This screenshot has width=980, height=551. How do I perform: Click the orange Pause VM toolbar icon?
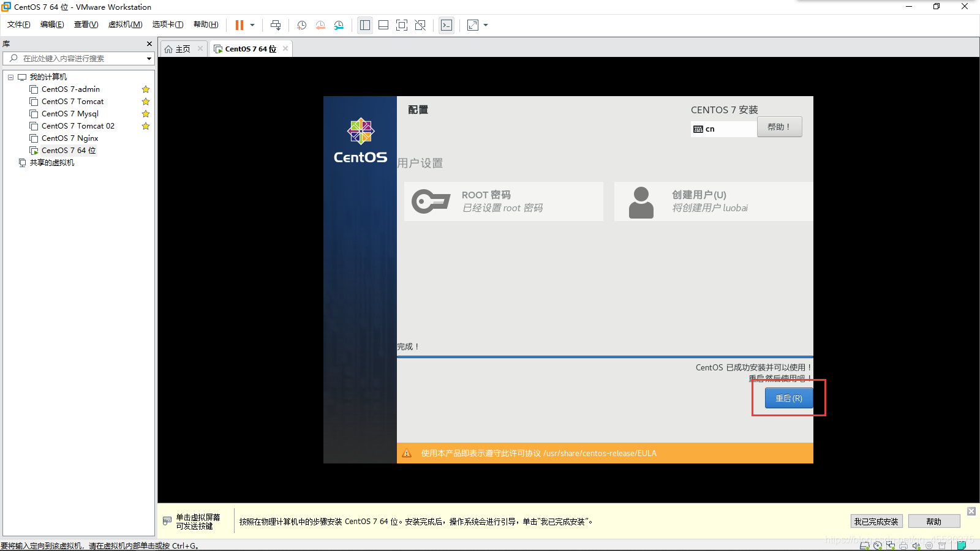click(239, 25)
